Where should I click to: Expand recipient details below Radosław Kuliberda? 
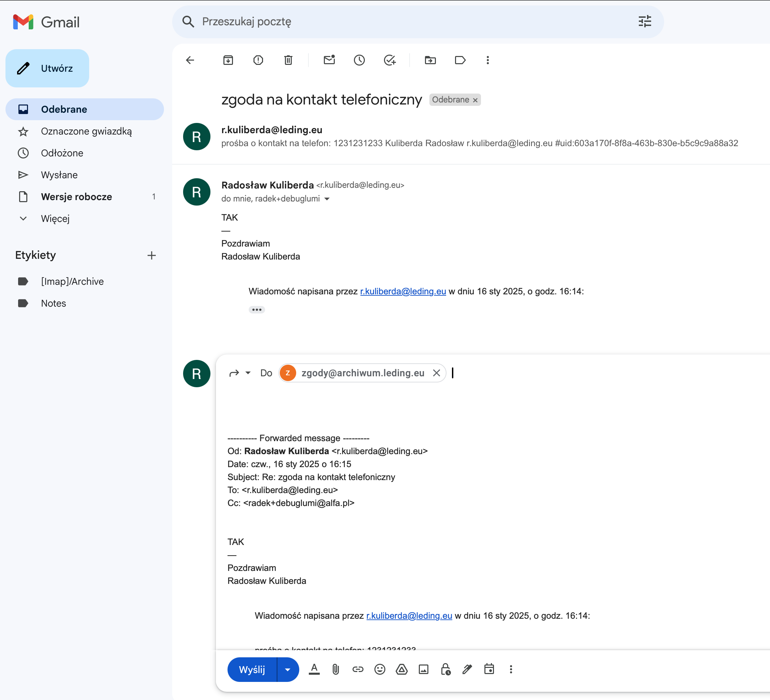(327, 199)
